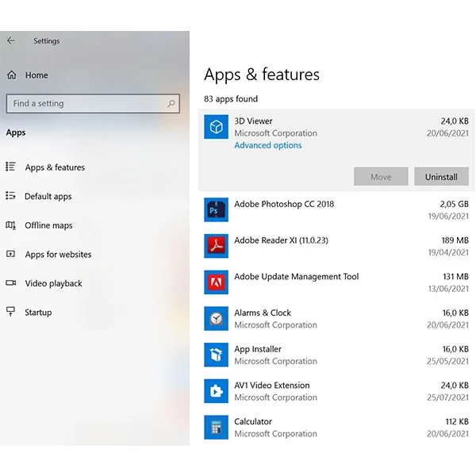Click the Apps & features page heading
The height and width of the screenshot is (476, 476).
[262, 75]
